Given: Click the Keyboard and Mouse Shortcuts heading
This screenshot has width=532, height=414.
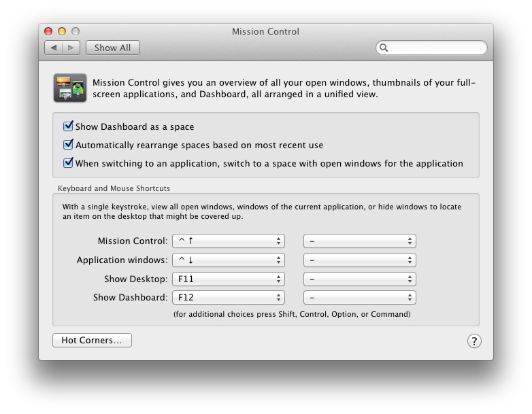Looking at the screenshot, I should coord(114,188).
